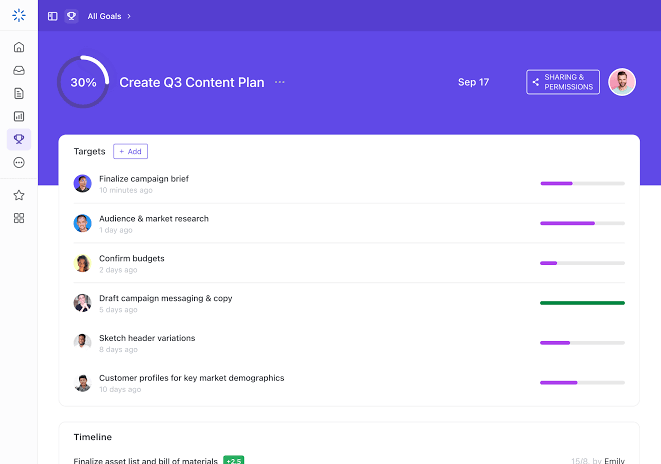This screenshot has height=464, width=661.
Task: Click the 30% progress circle
Action: click(x=83, y=82)
